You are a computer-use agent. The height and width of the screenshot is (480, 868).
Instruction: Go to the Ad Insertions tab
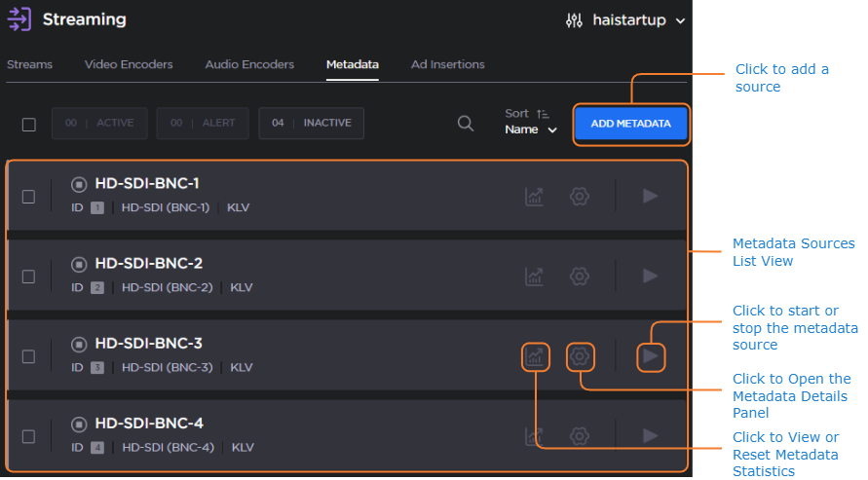click(447, 64)
